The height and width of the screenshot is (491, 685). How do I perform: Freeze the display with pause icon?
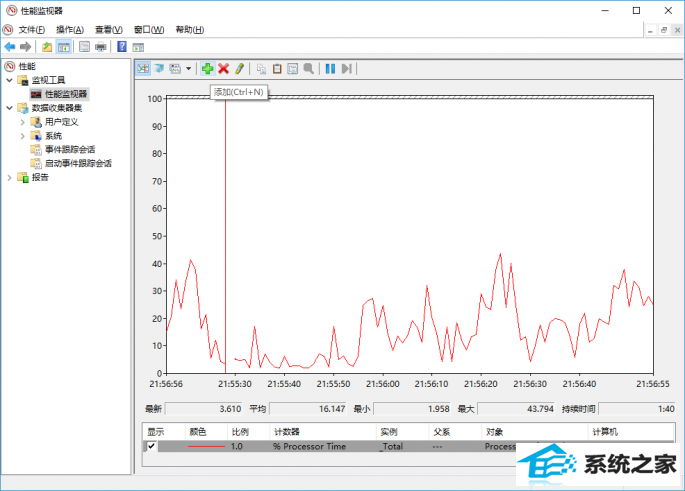330,68
